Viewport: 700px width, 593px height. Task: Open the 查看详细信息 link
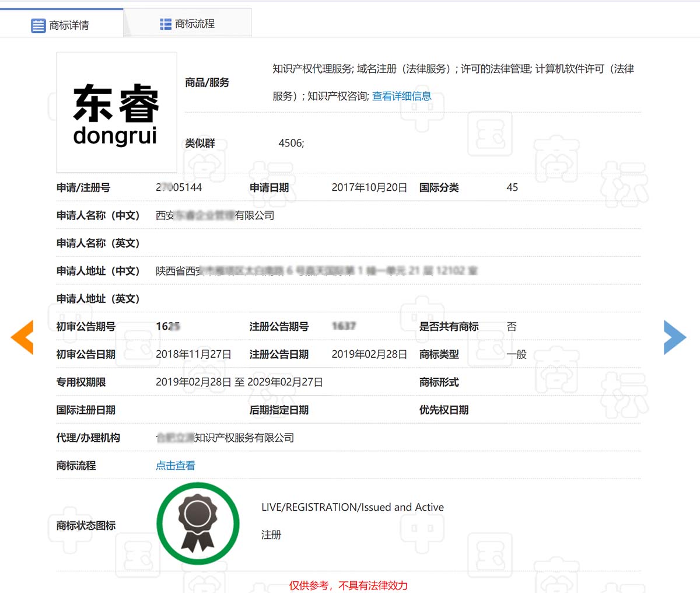(401, 96)
